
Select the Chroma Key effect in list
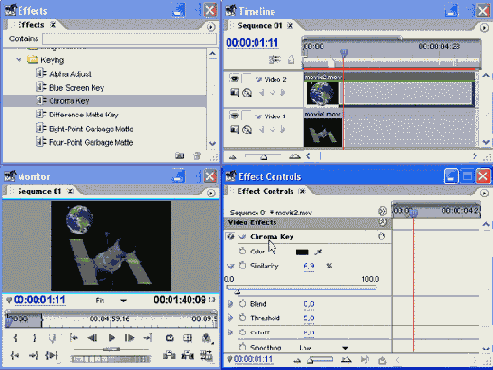pyautogui.click(x=69, y=101)
